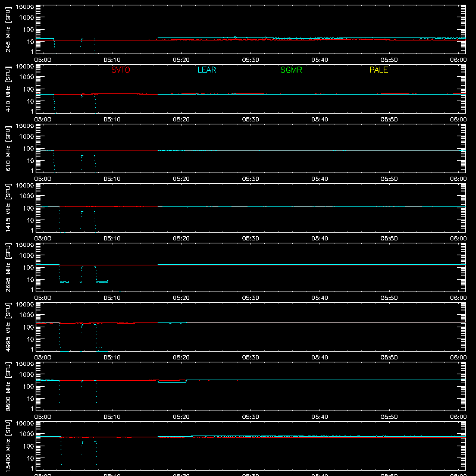This screenshot has height=476, width=476.
Task: Select the '15400 MHz [SFU]' axis title
Action: pos(8,446)
